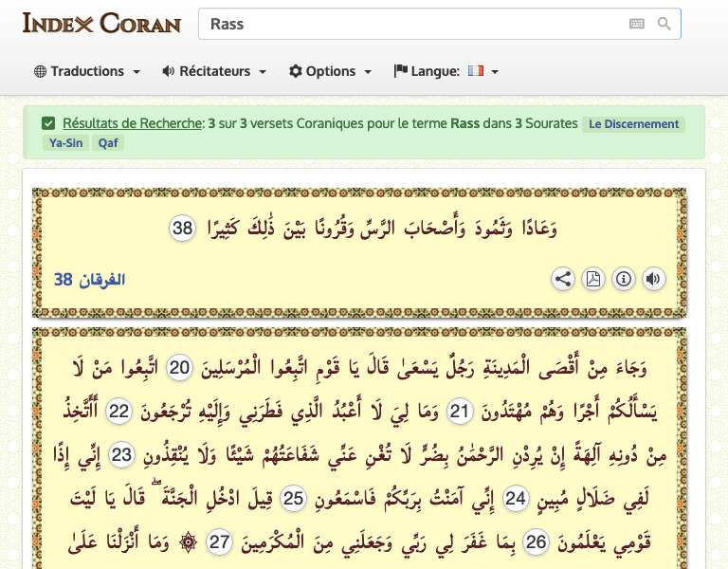
Task: Share verse 38 of Al-Furqan
Action: tap(563, 279)
